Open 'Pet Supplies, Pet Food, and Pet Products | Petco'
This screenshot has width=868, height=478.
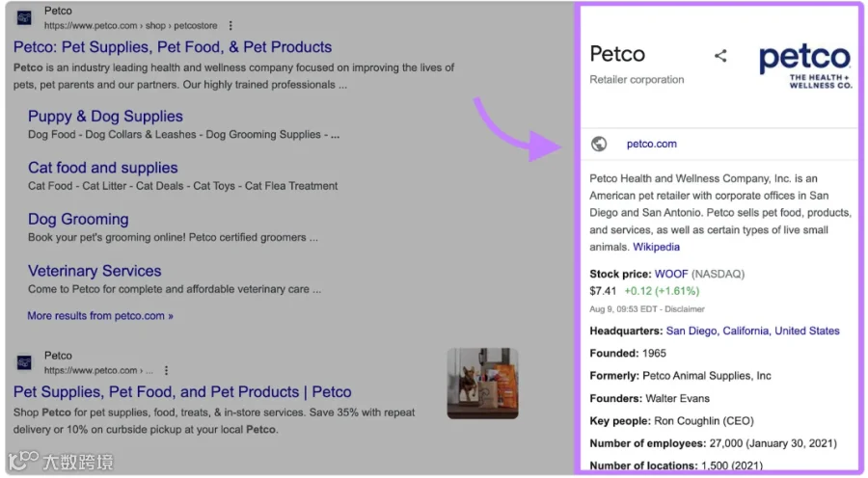click(x=182, y=391)
